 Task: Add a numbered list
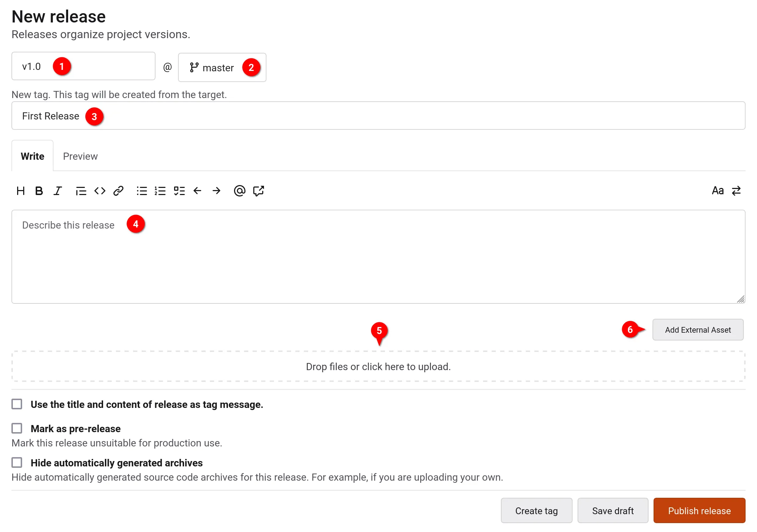point(160,191)
